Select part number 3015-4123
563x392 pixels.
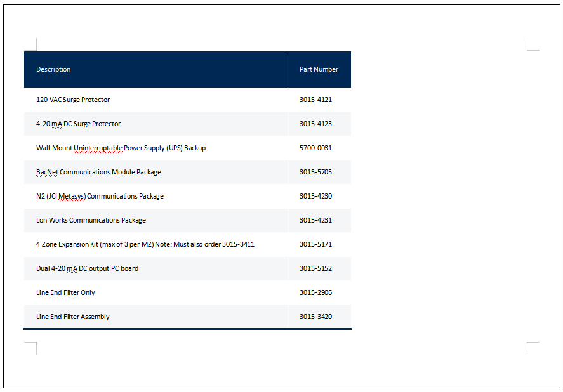(315, 124)
